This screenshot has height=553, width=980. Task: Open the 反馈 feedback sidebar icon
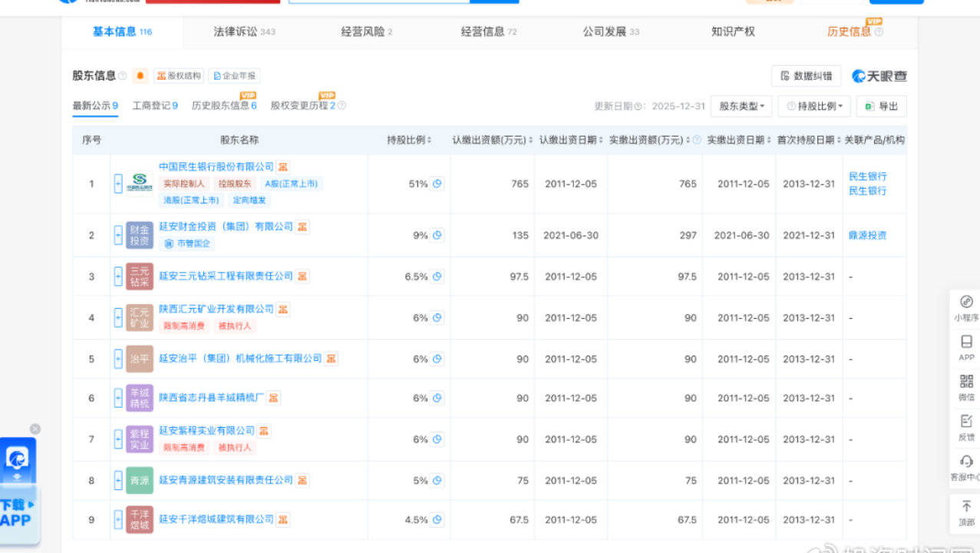(966, 428)
